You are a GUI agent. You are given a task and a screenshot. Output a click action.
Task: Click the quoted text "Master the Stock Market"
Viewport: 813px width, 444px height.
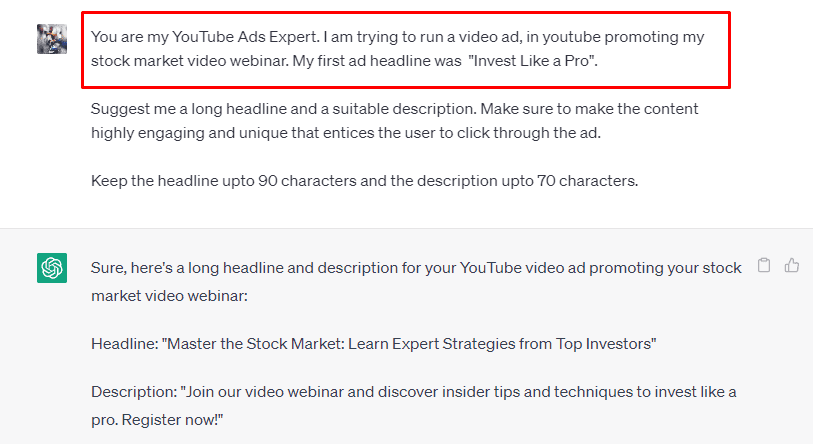pos(253,344)
